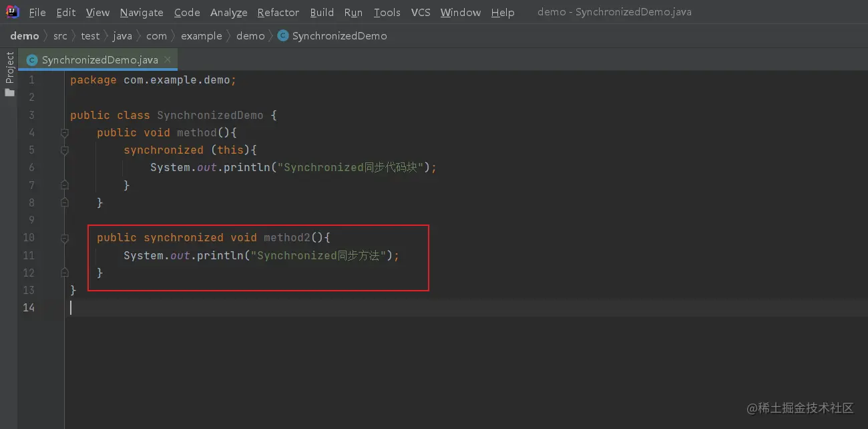
Task: Click fold end marker on line 7
Action: click(x=65, y=184)
